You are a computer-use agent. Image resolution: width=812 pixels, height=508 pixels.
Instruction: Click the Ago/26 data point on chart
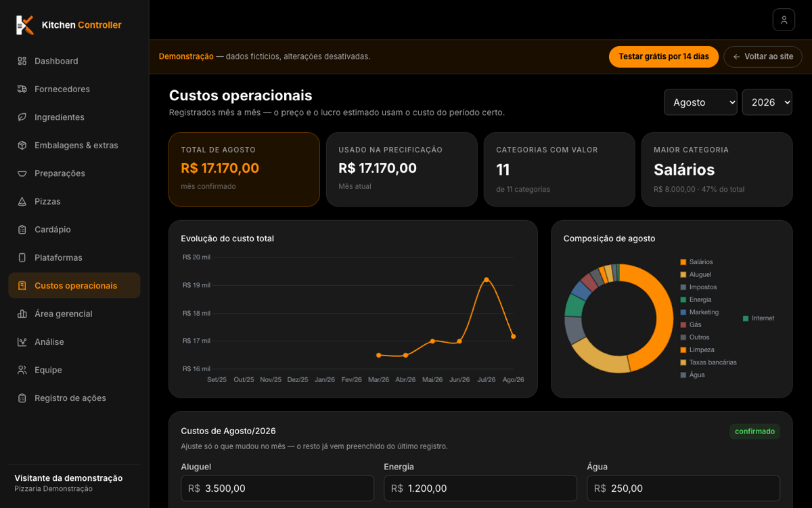[514, 337]
